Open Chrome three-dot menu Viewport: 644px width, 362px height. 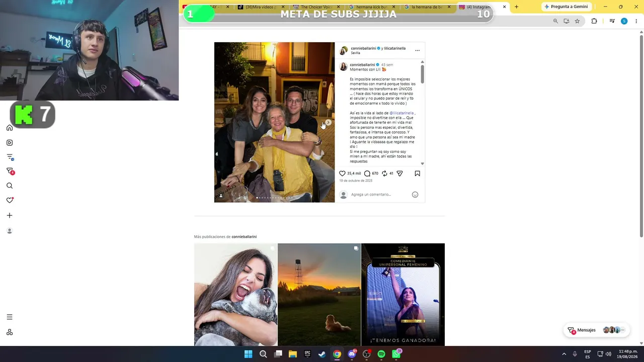pyautogui.click(x=636, y=21)
